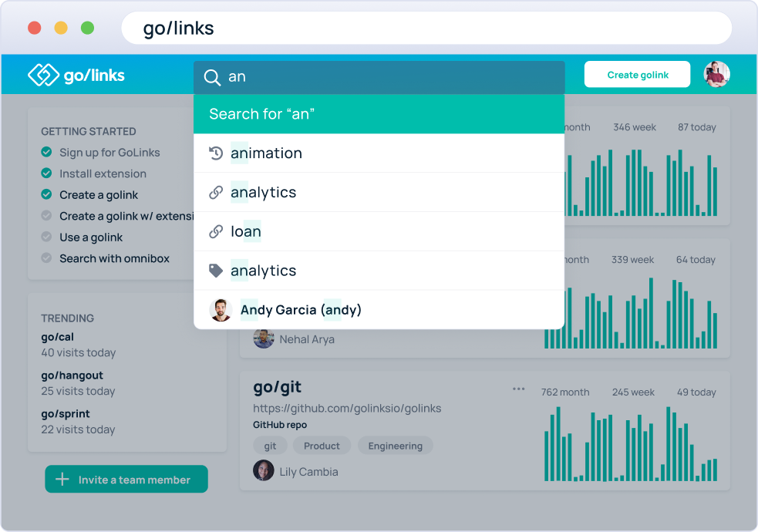Click the plus icon on Invite a team member
This screenshot has width=758, height=532.
[x=62, y=479]
